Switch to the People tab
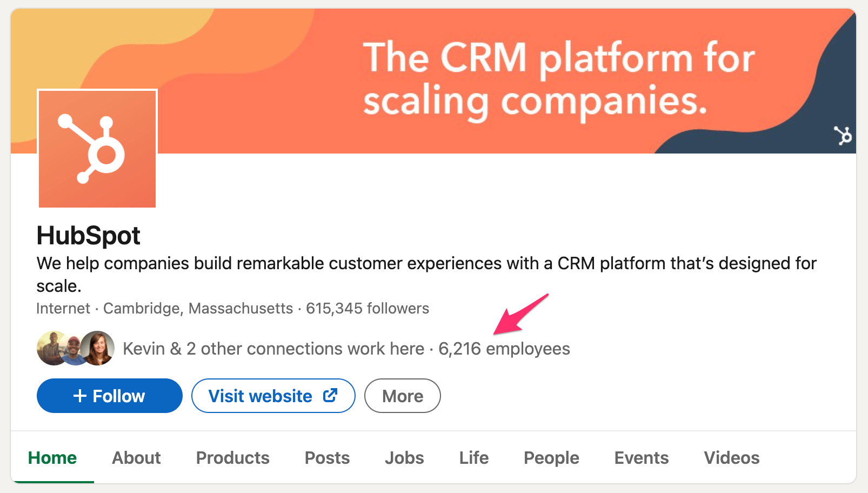 (551, 458)
